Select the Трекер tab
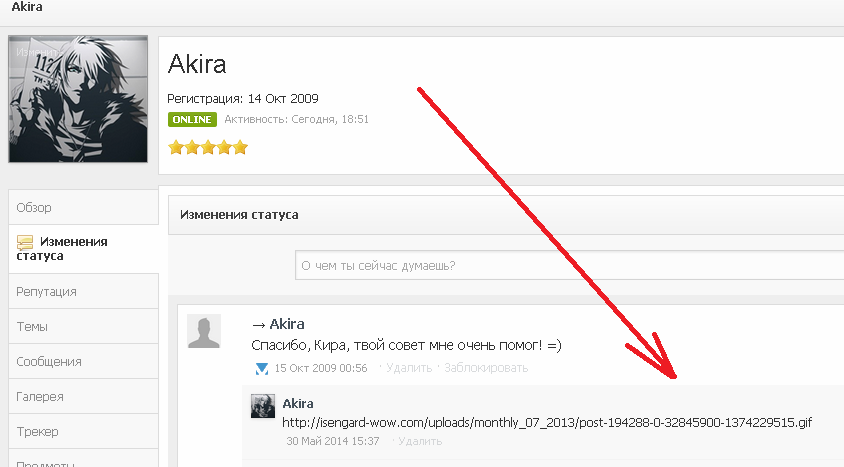 (83, 431)
